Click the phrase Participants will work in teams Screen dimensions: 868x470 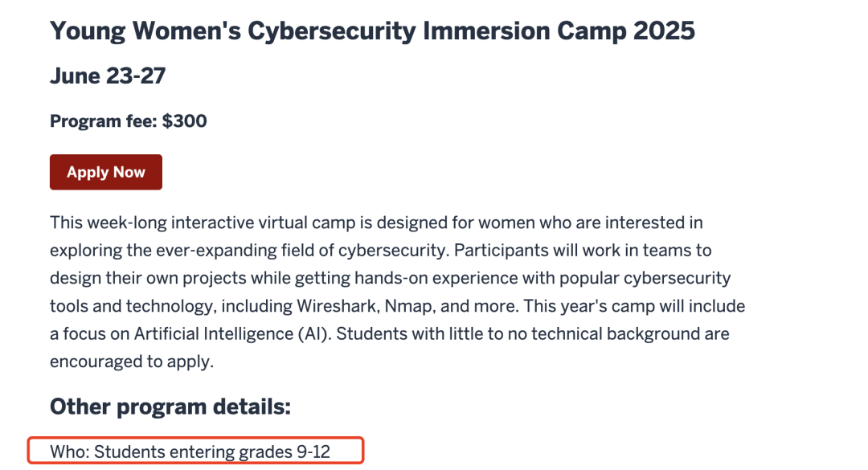tap(574, 250)
